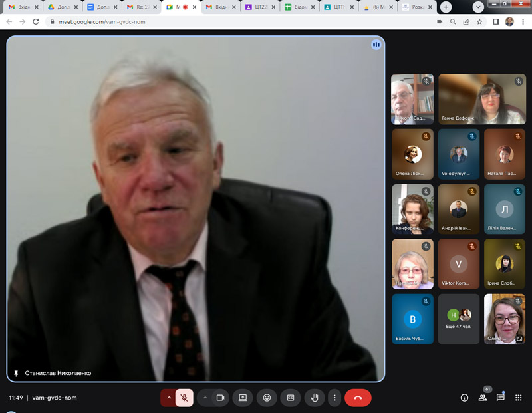Screen dimensions: 532x413
Task: Toggle the camera on or off
Action: [220, 398]
